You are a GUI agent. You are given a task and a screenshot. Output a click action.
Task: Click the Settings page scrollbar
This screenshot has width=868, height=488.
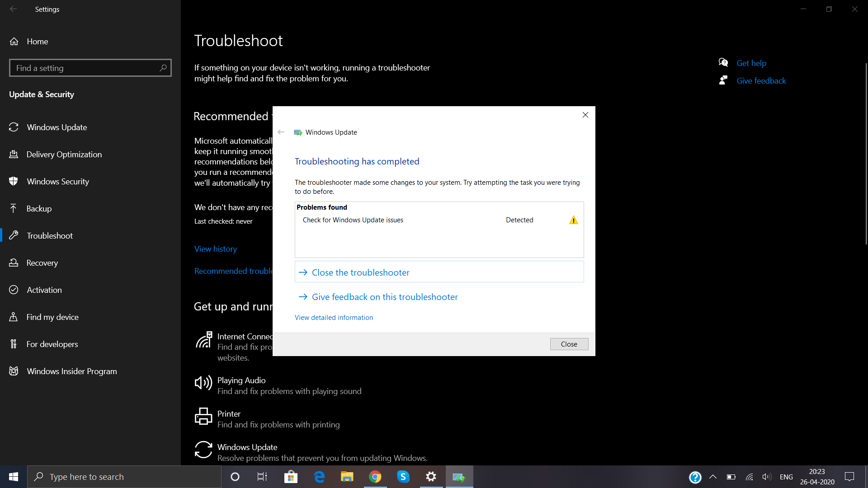coord(866,154)
